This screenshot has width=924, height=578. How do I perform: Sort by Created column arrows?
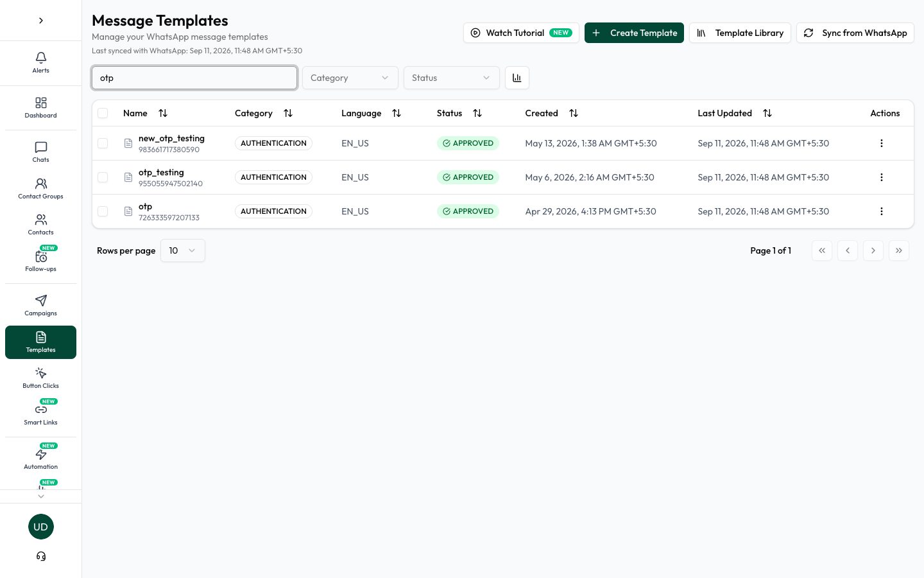tap(574, 113)
